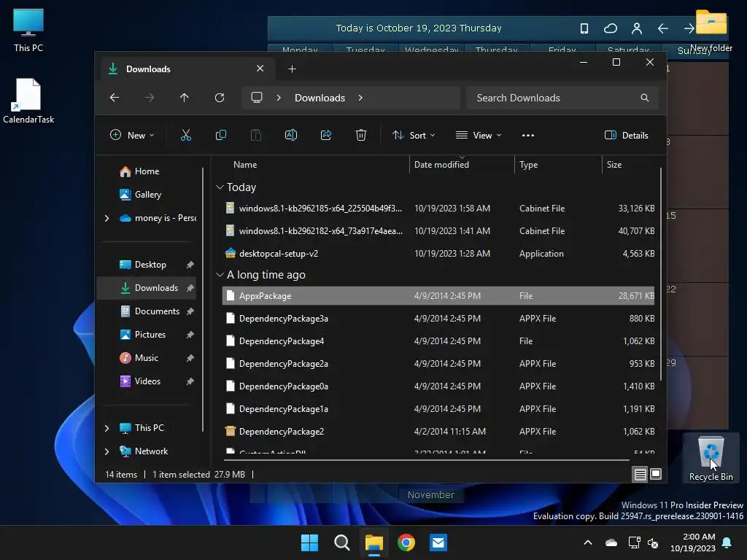Screen dimensions: 747x560
Task: Go back using the left arrow in File Explorer
Action: (x=115, y=98)
